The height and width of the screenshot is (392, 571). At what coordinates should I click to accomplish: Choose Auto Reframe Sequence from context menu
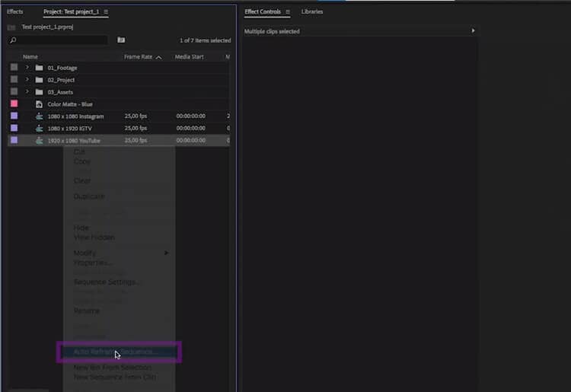point(119,352)
